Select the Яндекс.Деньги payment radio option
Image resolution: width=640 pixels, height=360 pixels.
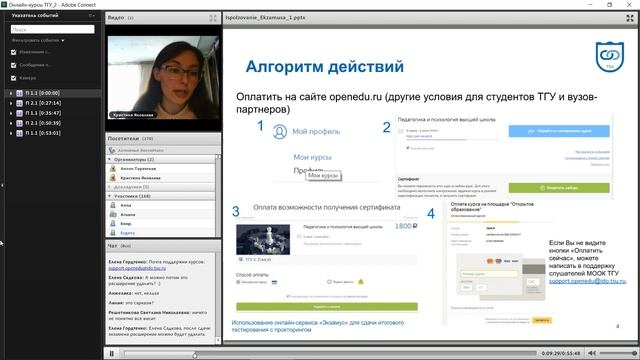(x=329, y=282)
